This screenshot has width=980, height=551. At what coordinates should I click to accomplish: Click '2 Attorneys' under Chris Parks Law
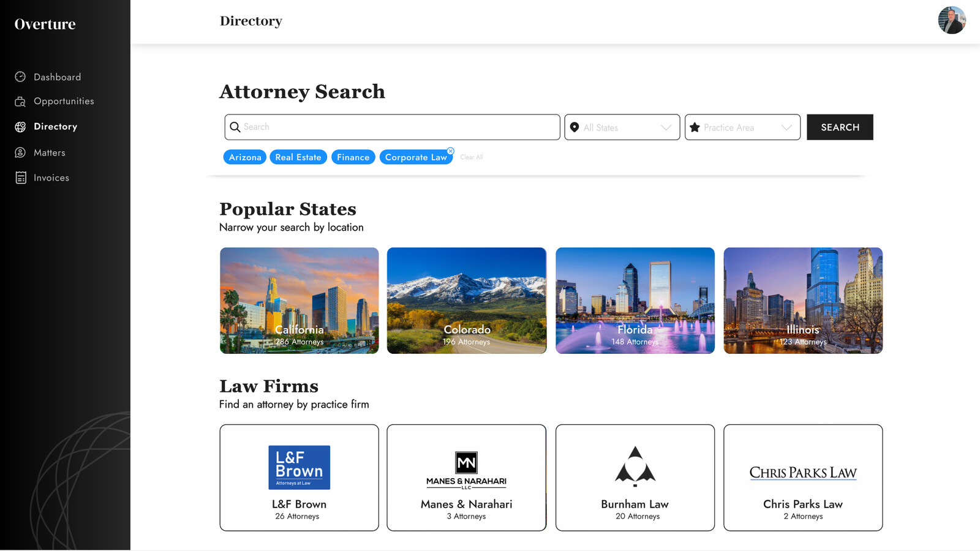(803, 516)
